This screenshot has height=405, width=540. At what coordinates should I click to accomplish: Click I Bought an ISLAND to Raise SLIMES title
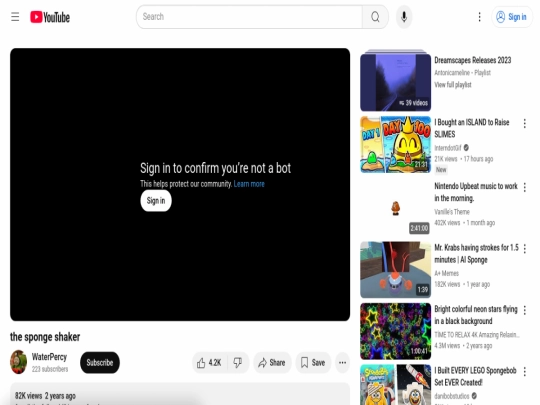[x=471, y=128]
